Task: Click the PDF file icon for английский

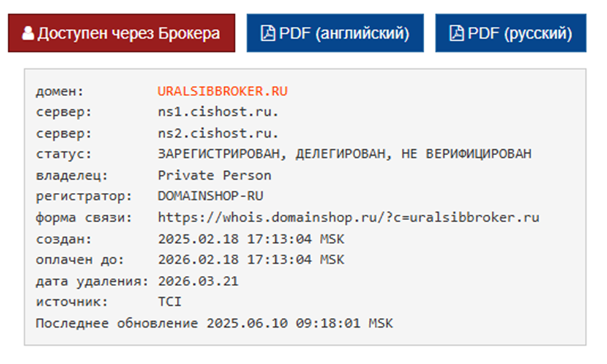Action: click(x=268, y=33)
